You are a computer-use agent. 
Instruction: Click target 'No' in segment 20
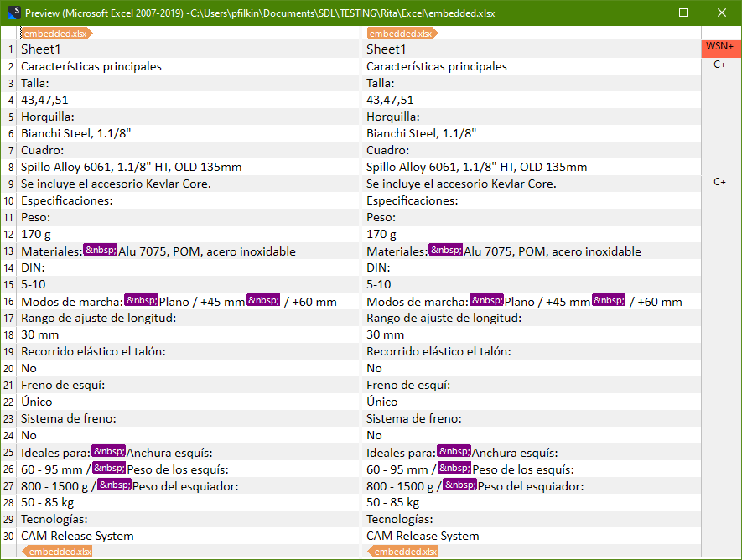pyautogui.click(x=374, y=369)
